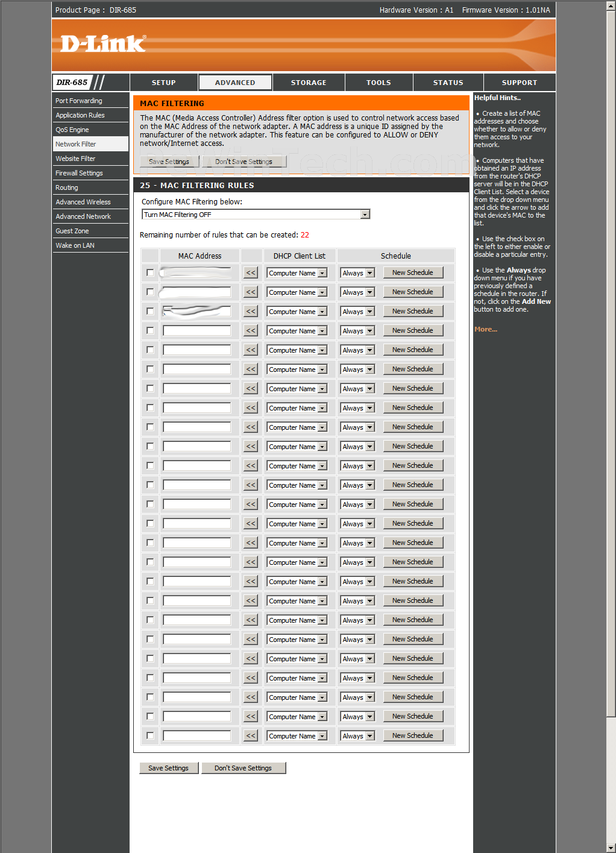The height and width of the screenshot is (853, 616).
Task: Open Port Forwarding in the sidebar
Action: [x=90, y=101]
